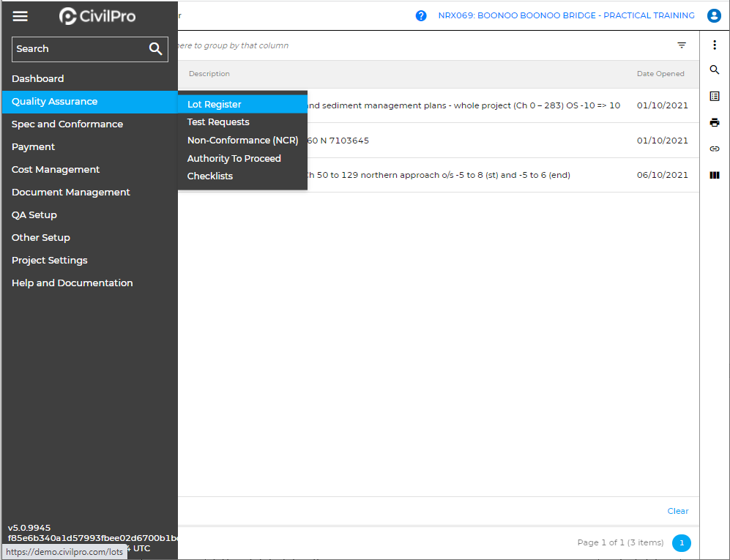Select Lot Register from the submenu

pyautogui.click(x=215, y=105)
